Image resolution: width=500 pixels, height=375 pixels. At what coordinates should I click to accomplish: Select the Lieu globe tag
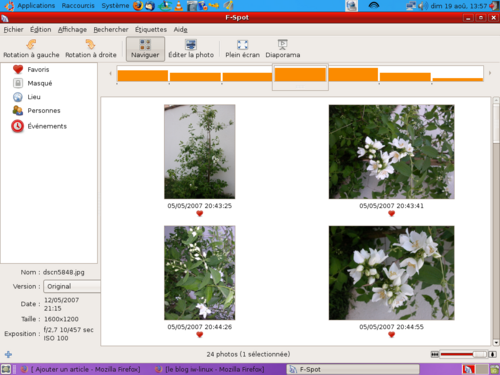coord(18,97)
